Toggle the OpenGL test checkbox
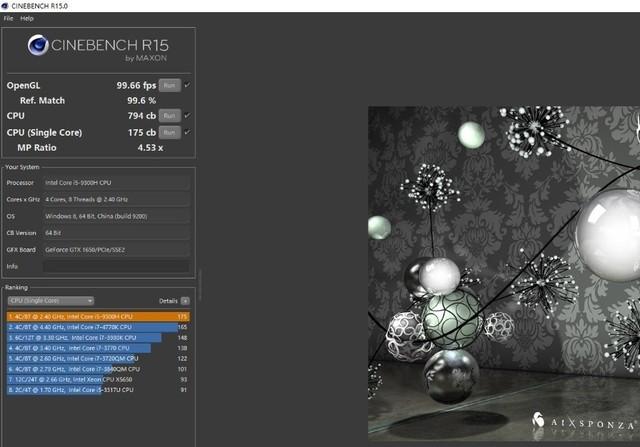Viewport: 640px width, 447px height. point(187,85)
